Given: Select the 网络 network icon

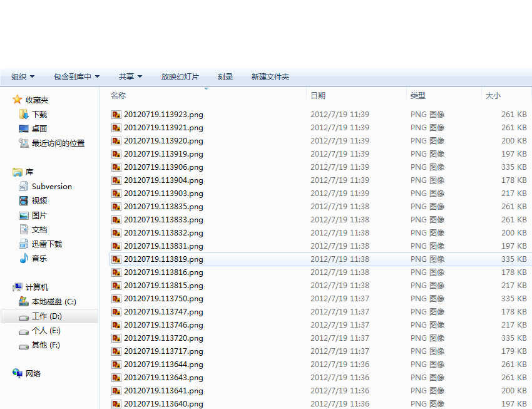Looking at the screenshot, I should click(x=18, y=373).
